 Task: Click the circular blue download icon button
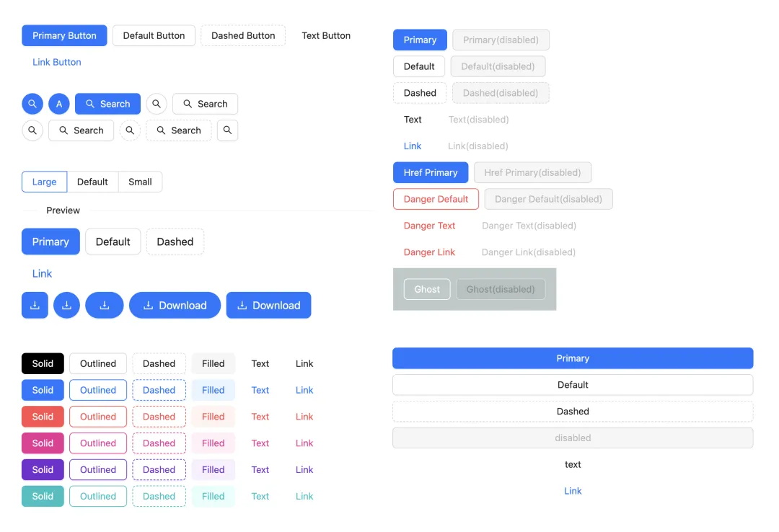pos(66,305)
